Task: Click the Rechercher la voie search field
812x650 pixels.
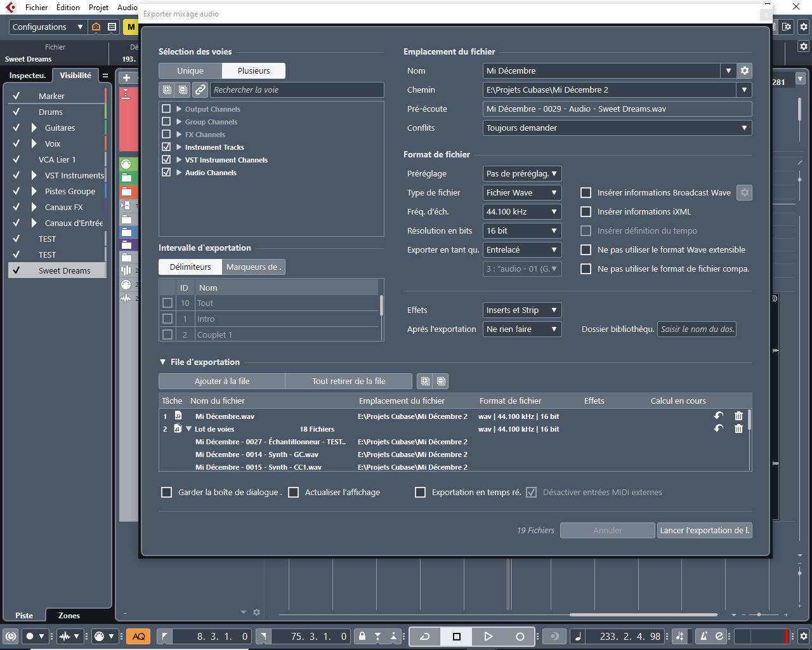Action: (x=297, y=90)
